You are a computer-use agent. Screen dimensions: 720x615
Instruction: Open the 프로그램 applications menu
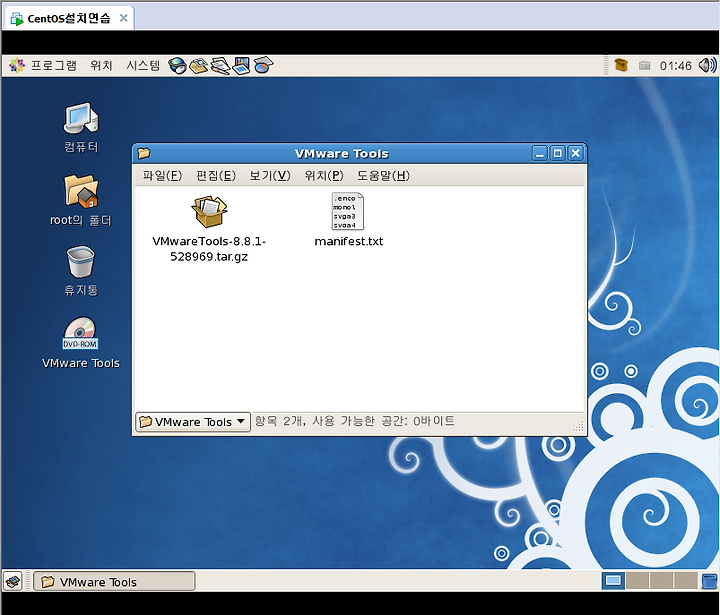point(43,66)
